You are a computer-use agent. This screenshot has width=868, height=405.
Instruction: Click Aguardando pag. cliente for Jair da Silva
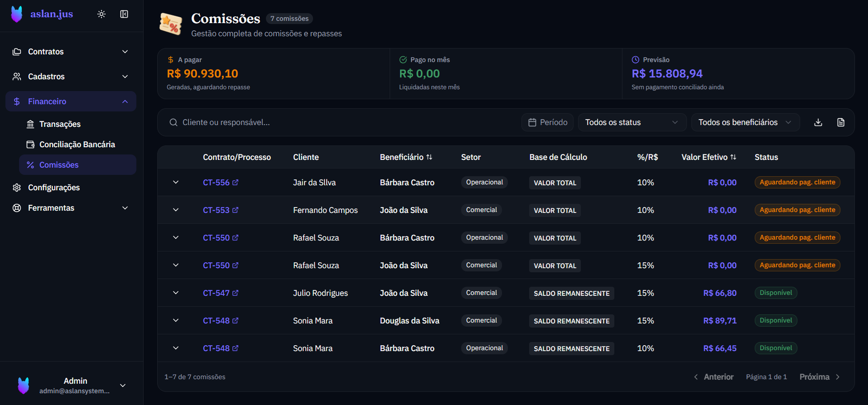pos(797,182)
